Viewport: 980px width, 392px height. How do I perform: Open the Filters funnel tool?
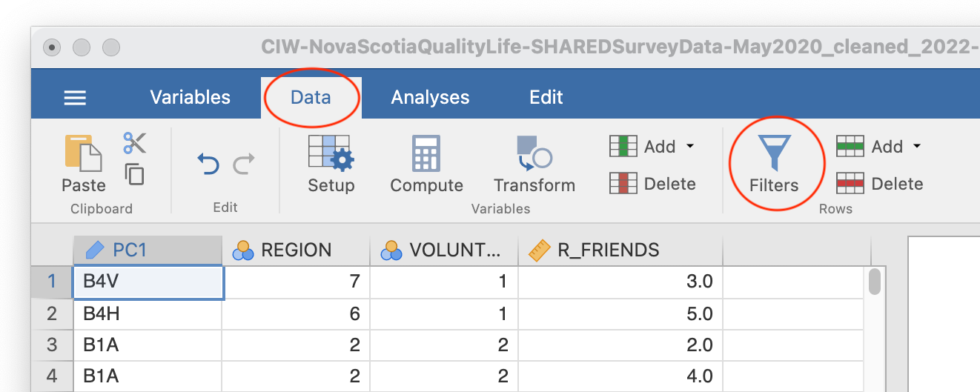pos(774,164)
